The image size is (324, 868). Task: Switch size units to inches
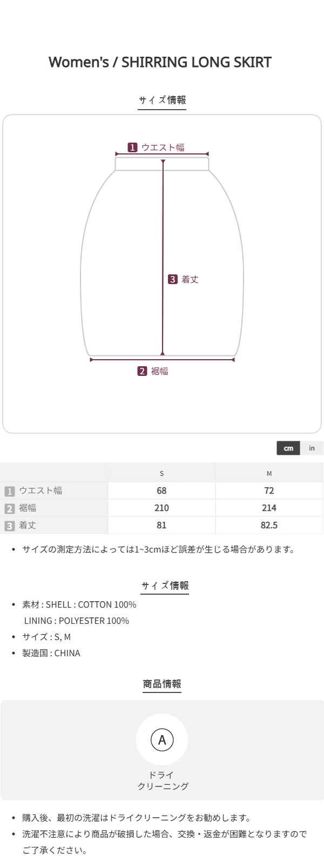312,448
